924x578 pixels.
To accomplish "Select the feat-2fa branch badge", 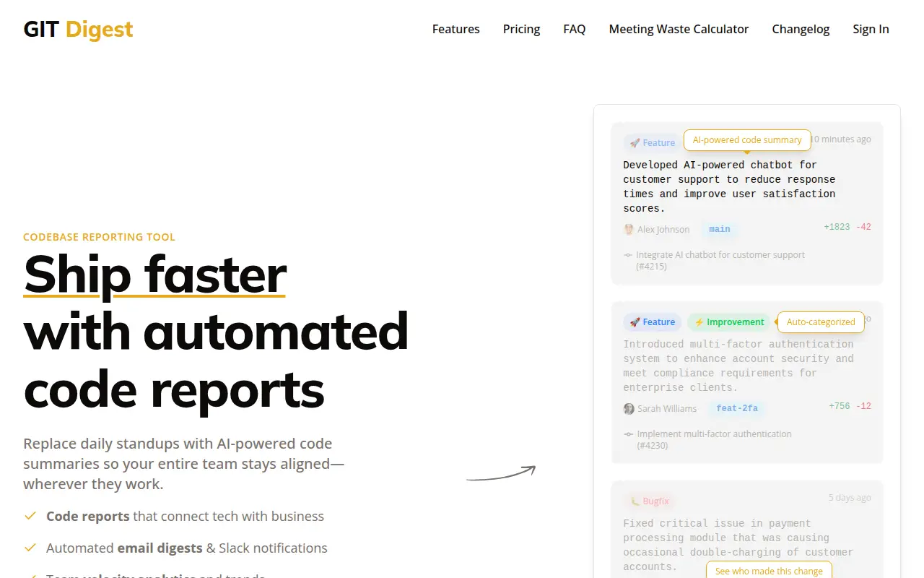I will [737, 408].
